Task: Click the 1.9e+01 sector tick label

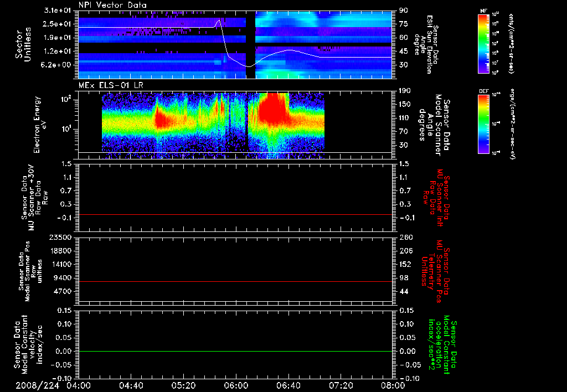Action: click(58, 38)
